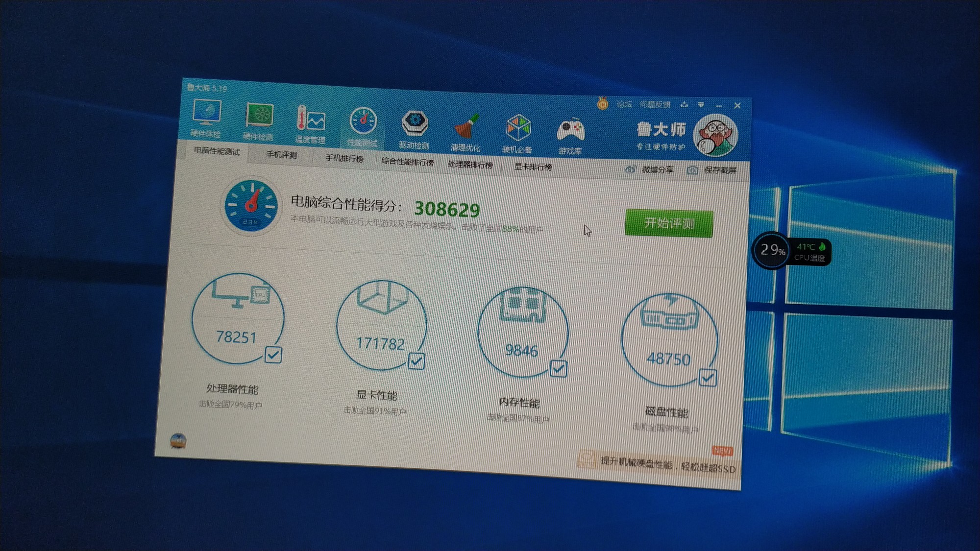Click the 磁盘性能 label
The height and width of the screenshot is (551, 980).
tap(666, 412)
